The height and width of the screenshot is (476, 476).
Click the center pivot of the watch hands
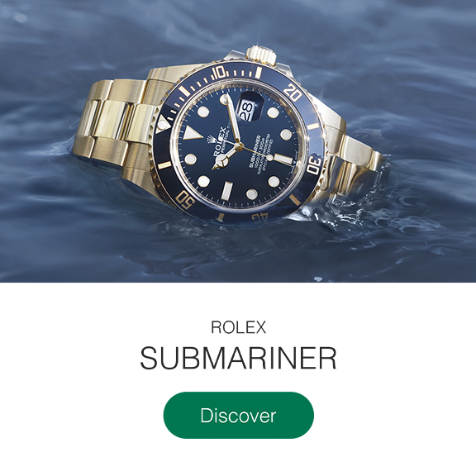pos(239,146)
